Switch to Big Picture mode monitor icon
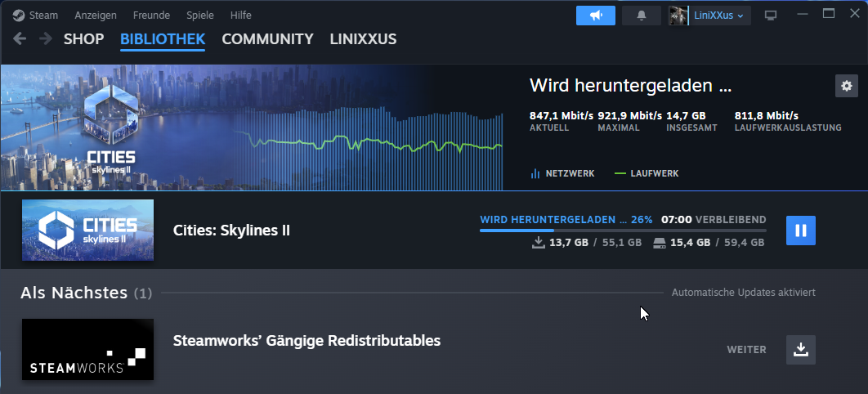868x394 pixels. coord(771,16)
